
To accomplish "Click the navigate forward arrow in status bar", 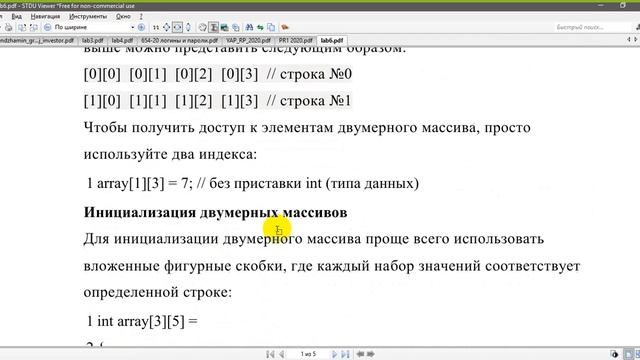I will 371,354.
